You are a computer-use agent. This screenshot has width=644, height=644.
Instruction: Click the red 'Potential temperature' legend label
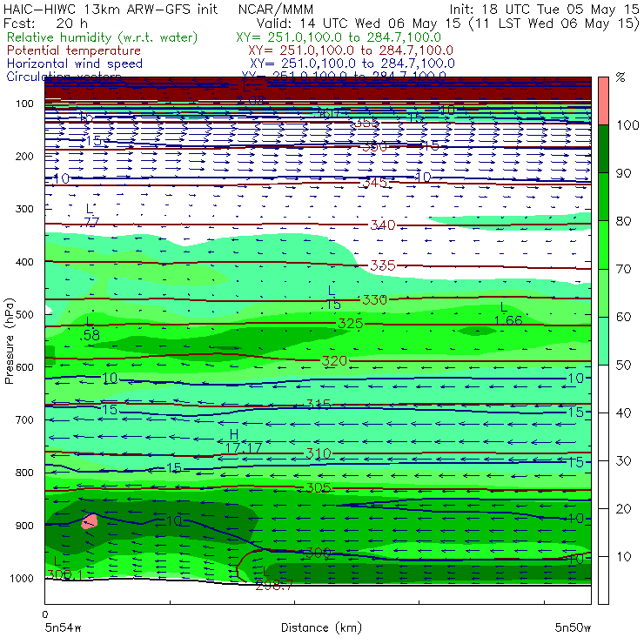coord(73,50)
